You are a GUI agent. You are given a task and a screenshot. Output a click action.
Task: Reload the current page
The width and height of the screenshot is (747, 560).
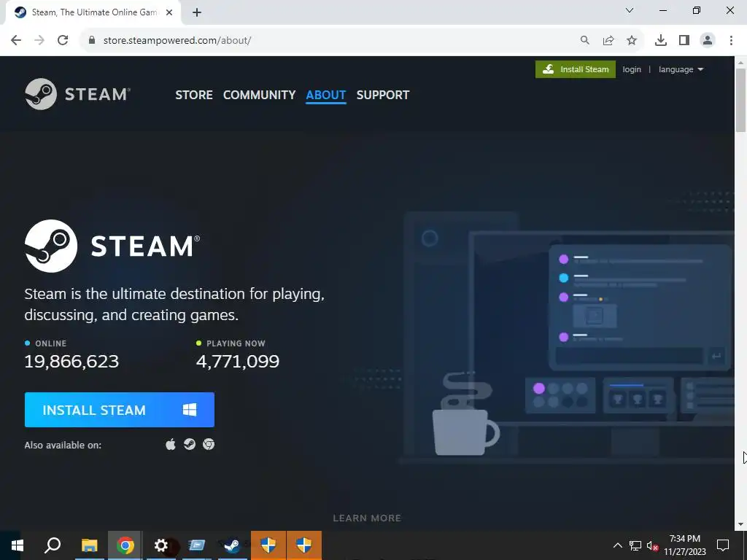pyautogui.click(x=63, y=40)
